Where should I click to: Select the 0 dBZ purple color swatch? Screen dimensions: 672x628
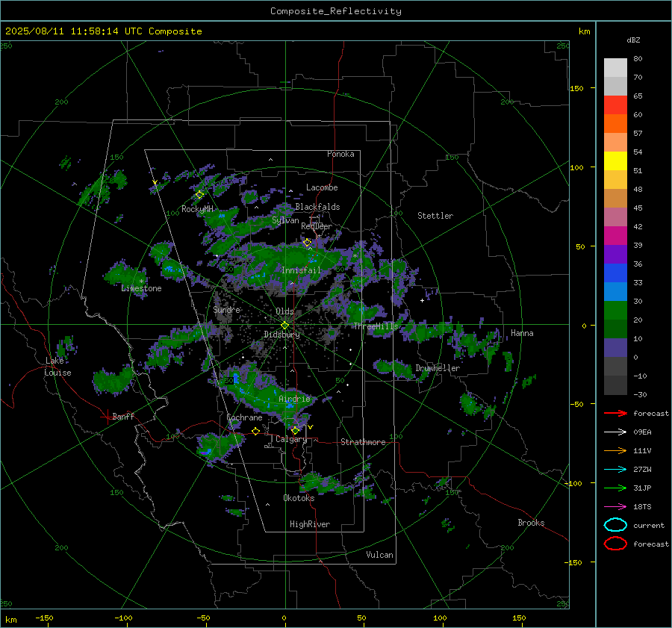tap(615, 348)
